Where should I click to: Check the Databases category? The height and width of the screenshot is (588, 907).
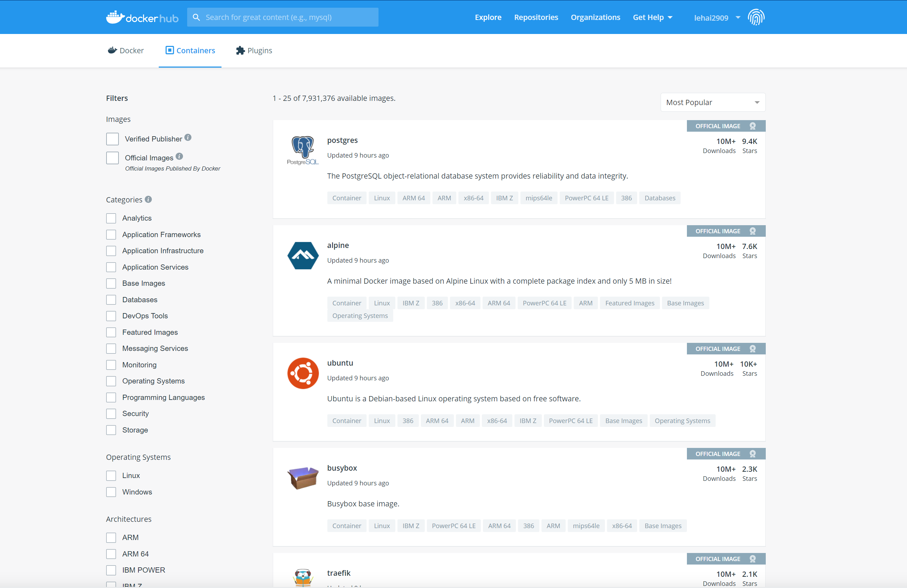tap(111, 300)
